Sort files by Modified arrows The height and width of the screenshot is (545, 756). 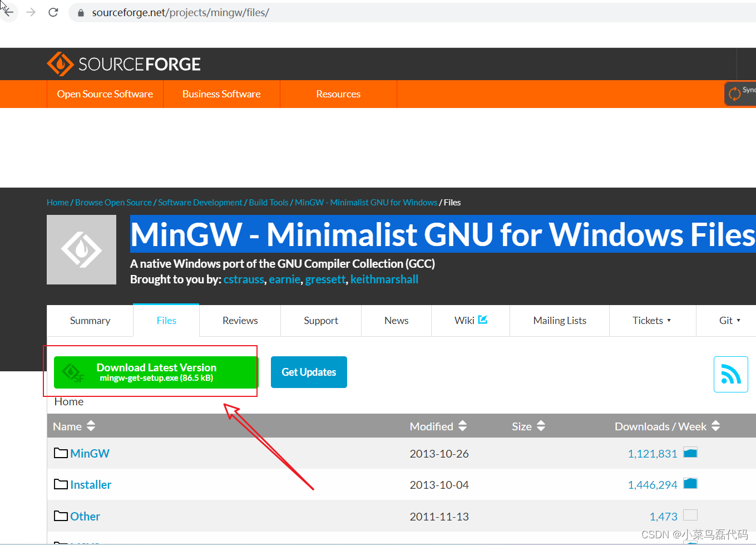click(x=462, y=426)
